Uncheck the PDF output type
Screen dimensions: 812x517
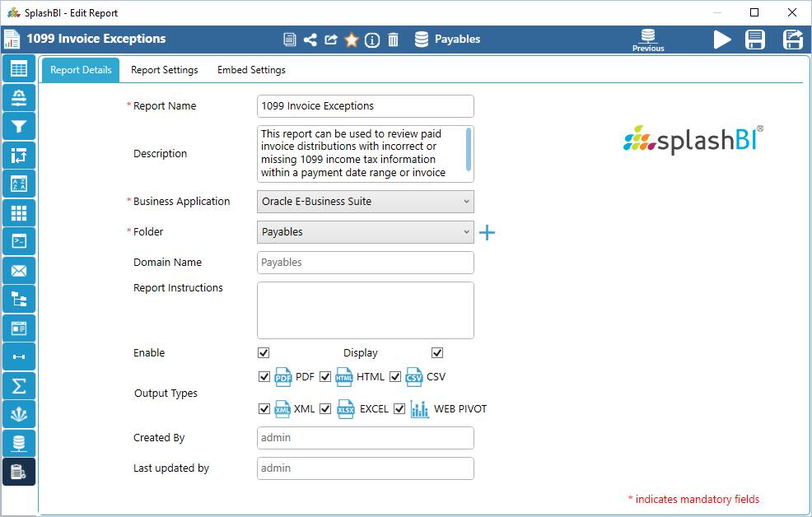pyautogui.click(x=264, y=377)
